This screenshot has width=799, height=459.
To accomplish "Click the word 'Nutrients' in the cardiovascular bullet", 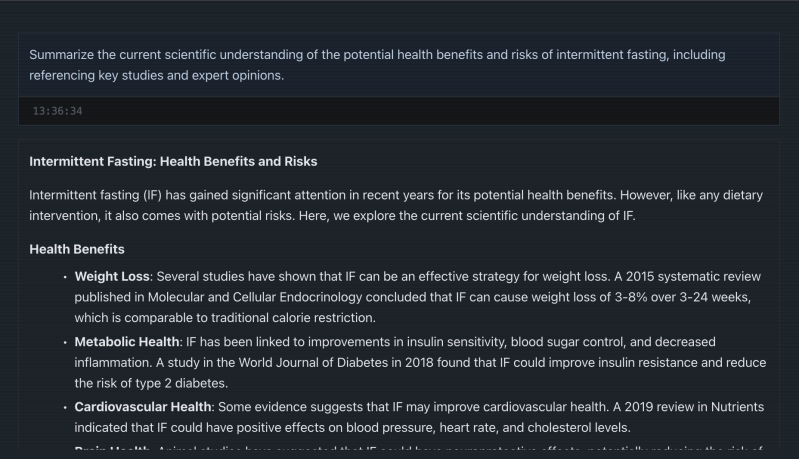I will (737, 407).
